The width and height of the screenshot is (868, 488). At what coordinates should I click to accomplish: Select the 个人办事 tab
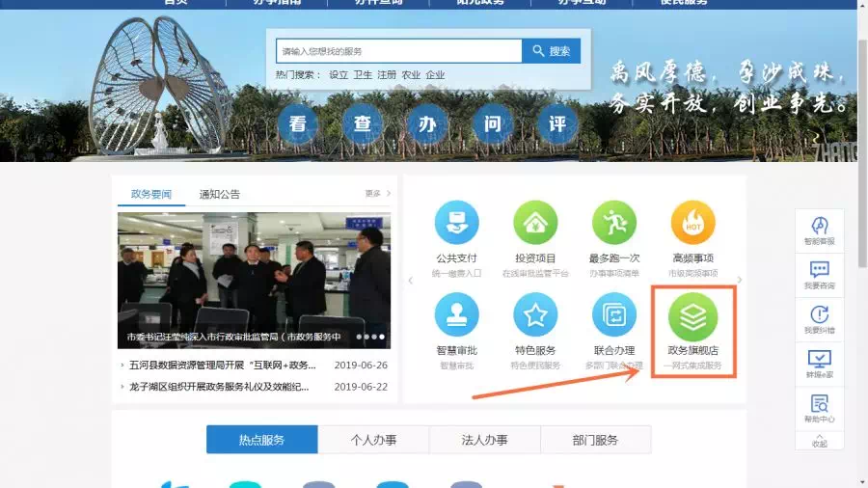373,440
